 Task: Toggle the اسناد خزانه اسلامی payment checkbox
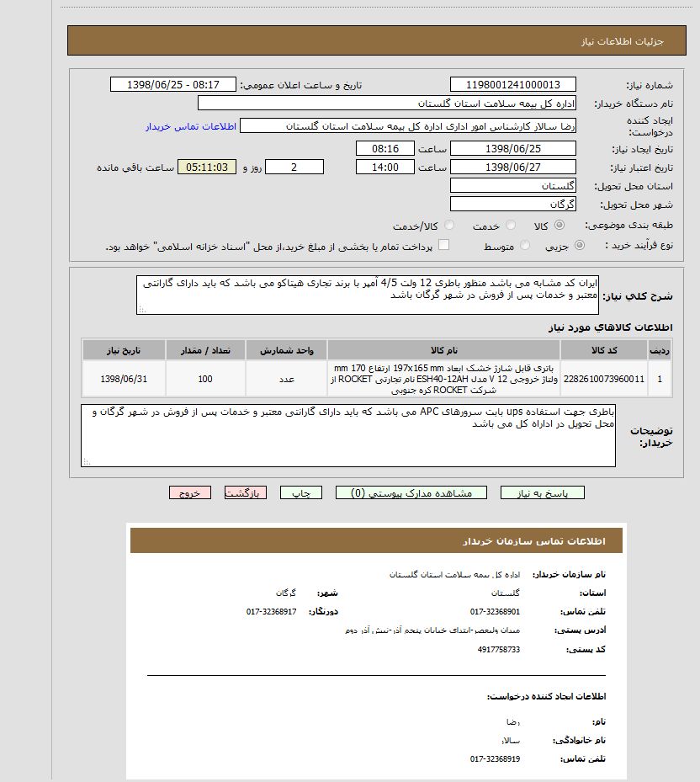pyautogui.click(x=443, y=245)
